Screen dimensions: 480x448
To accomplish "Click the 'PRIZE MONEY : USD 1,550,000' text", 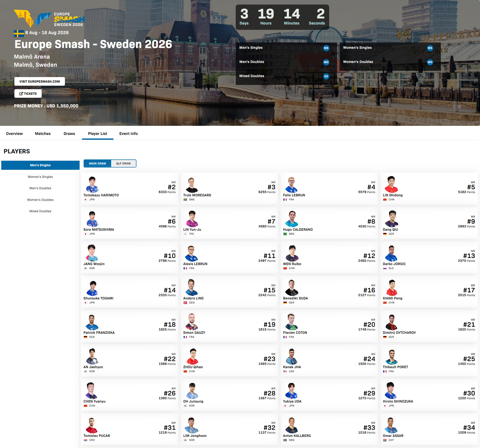I will point(46,106).
